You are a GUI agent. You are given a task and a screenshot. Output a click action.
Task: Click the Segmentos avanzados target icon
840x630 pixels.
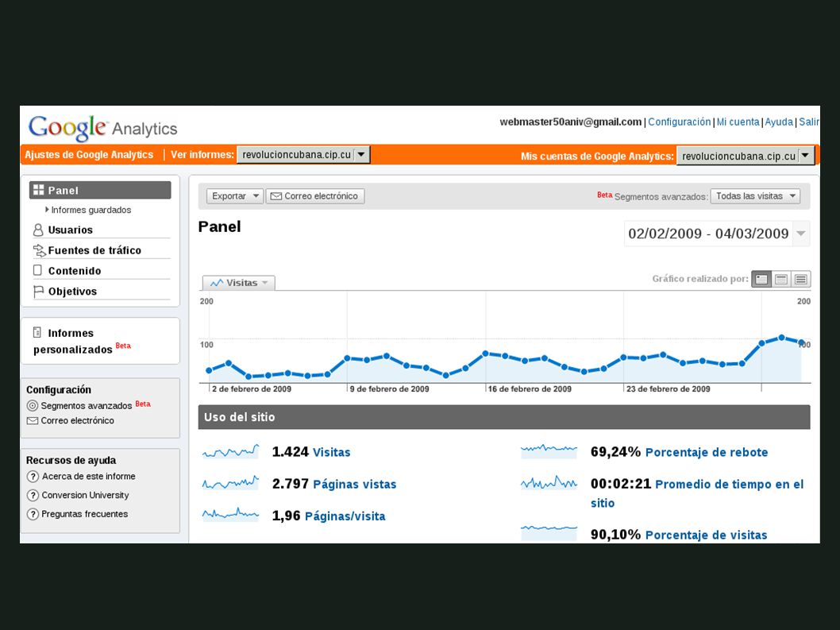click(32, 406)
